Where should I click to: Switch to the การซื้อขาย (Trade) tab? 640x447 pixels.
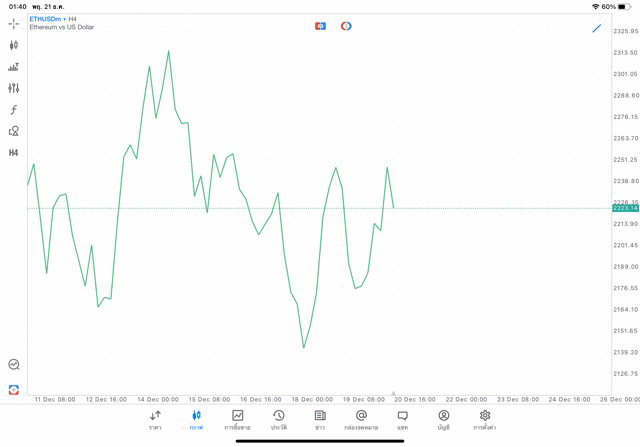pyautogui.click(x=238, y=420)
